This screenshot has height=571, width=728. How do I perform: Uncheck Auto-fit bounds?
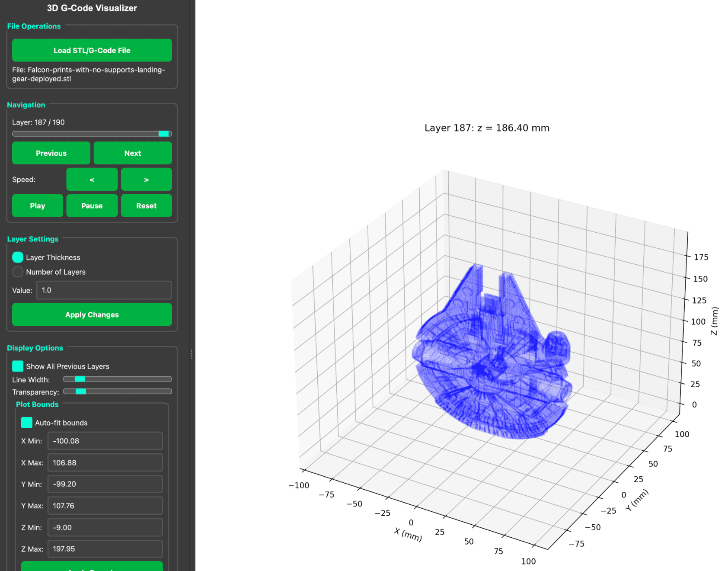pos(26,423)
